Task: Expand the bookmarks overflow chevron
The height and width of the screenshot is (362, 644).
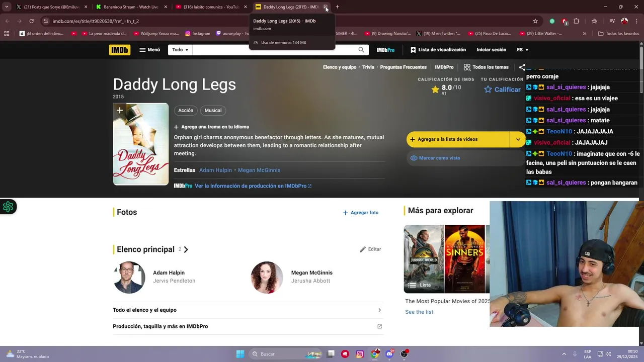Action: tap(584, 34)
